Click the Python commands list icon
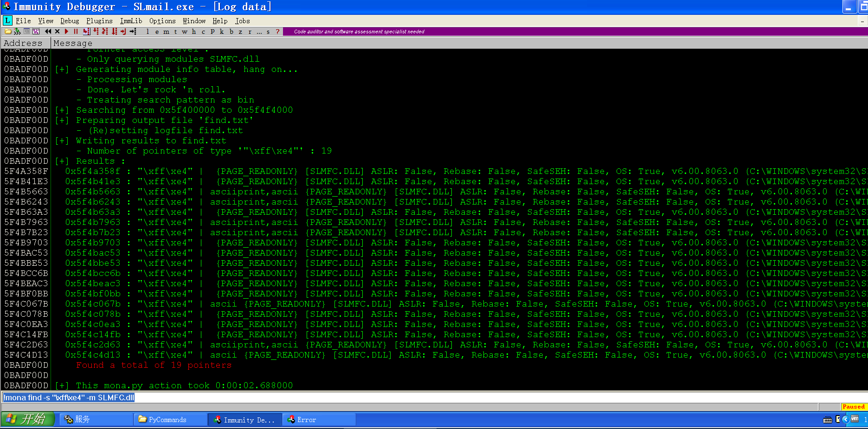Screen dimensions: 868x429 pyautogui.click(x=26, y=32)
